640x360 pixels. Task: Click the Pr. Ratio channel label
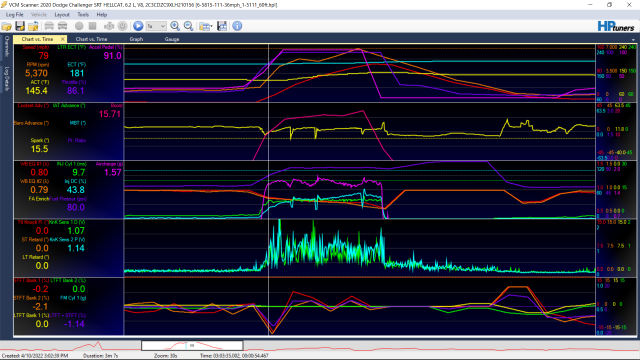point(77,140)
